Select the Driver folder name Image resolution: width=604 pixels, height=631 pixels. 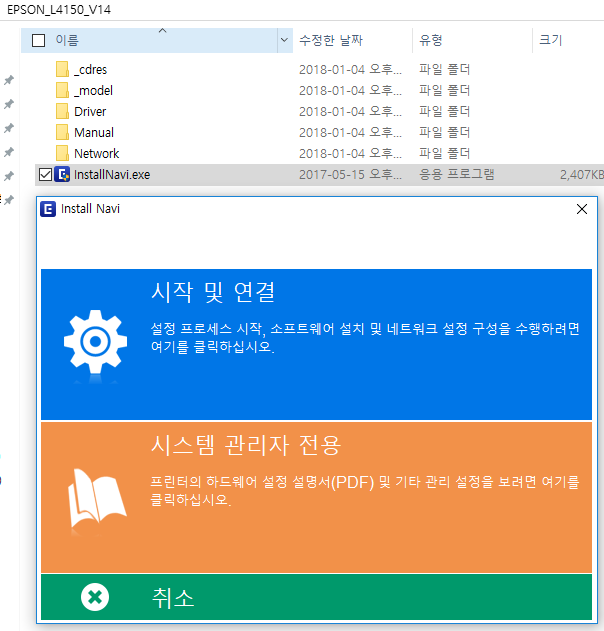pyautogui.click(x=90, y=111)
